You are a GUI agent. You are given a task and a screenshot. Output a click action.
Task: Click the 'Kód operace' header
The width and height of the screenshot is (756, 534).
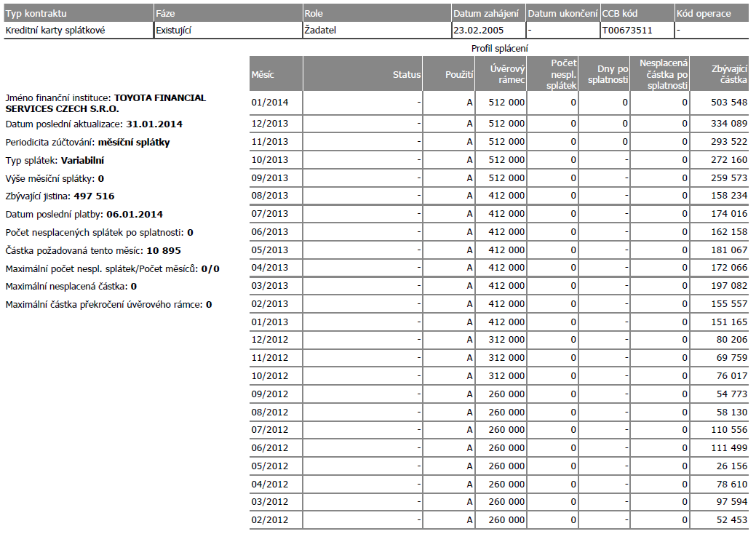click(x=712, y=14)
